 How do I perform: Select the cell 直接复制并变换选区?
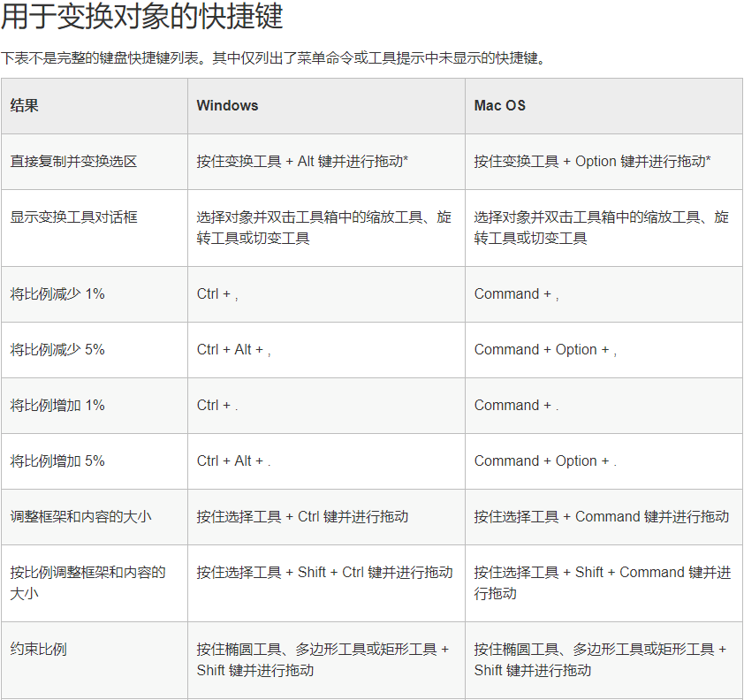click(95, 162)
